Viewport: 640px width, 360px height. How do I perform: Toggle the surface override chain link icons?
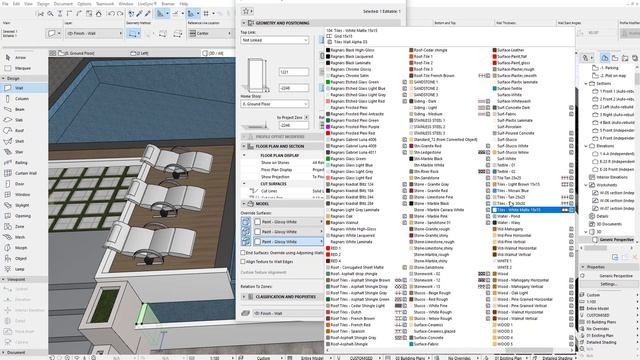(246, 231)
